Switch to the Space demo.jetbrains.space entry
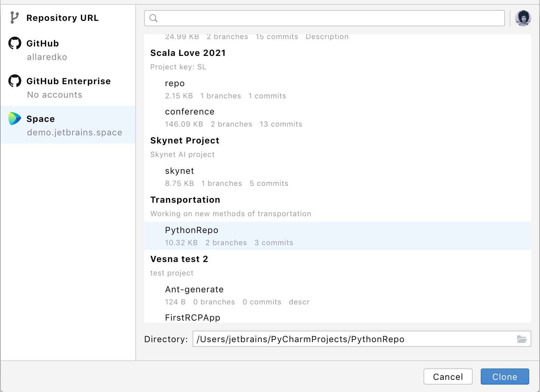 click(67, 125)
